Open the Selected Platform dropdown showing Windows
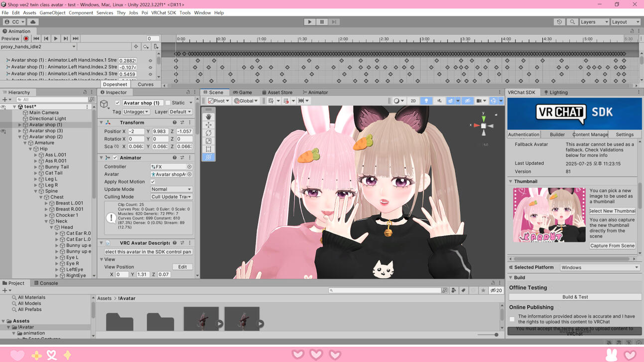This screenshot has height=362, width=644. 600,267
